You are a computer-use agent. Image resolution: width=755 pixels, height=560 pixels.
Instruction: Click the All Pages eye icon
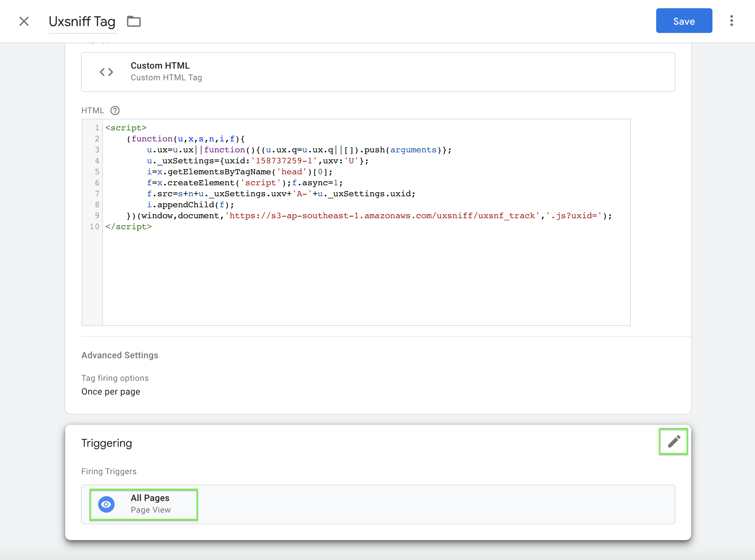click(106, 504)
